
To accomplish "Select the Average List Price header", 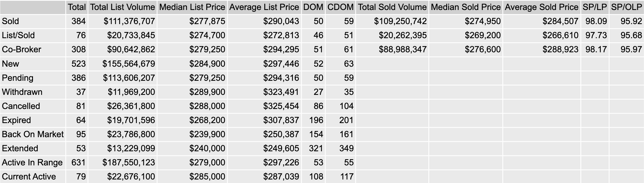I will [x=264, y=7].
